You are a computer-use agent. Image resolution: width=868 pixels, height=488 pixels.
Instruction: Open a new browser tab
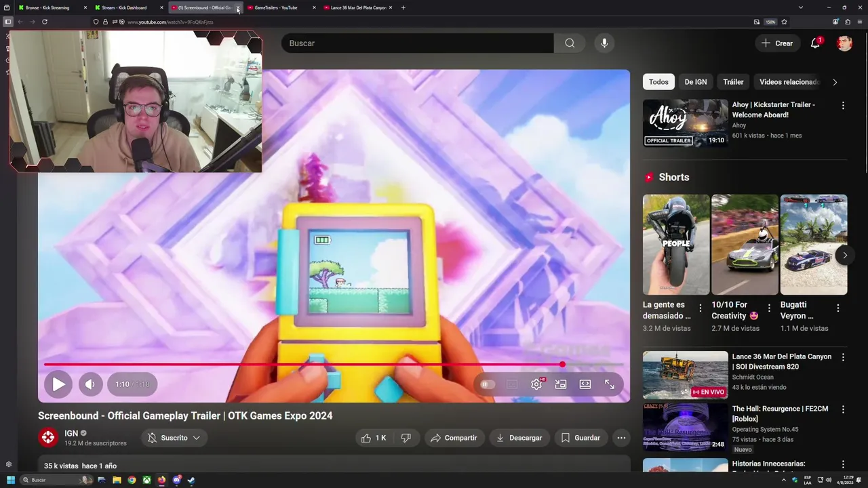pyautogui.click(x=403, y=7)
